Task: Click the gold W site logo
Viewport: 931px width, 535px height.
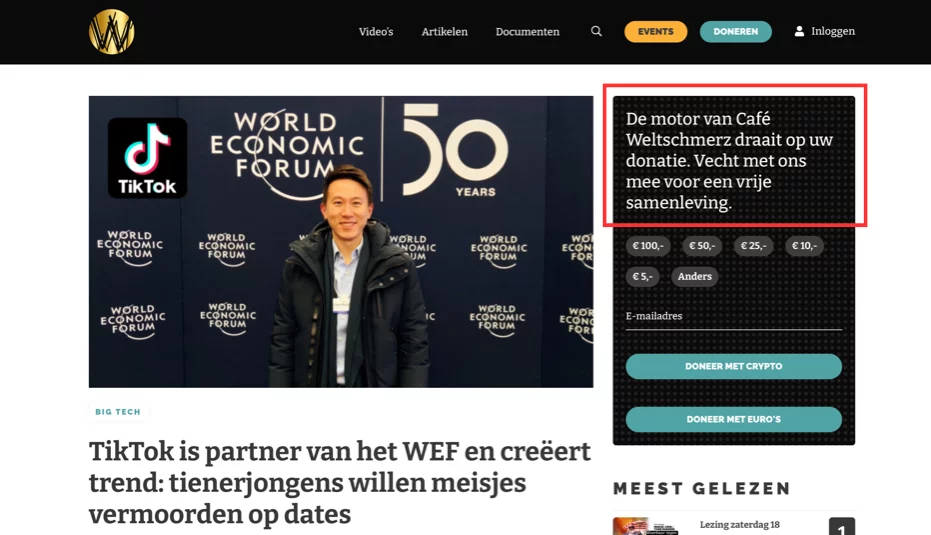Action: [112, 32]
